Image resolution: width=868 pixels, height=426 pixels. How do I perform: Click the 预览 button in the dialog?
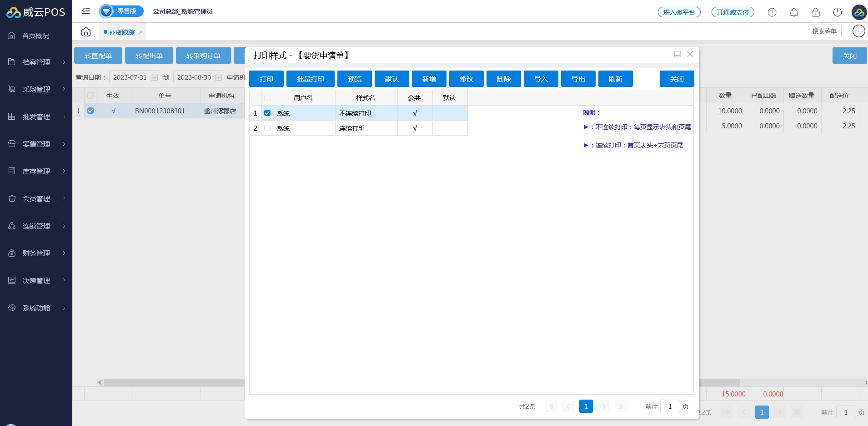(354, 79)
